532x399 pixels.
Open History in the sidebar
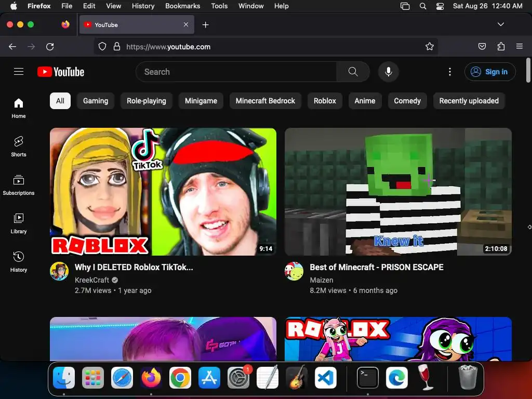coord(19,262)
